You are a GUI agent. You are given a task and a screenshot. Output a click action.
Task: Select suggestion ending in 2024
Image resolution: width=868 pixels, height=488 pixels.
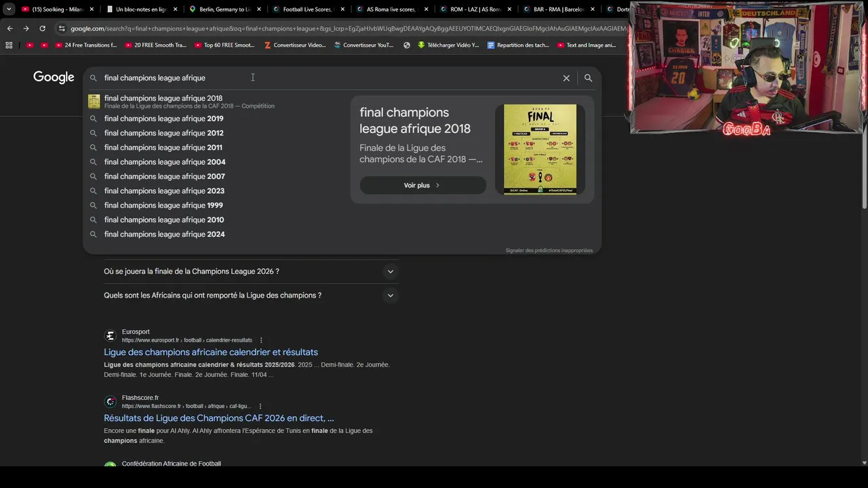(216, 234)
